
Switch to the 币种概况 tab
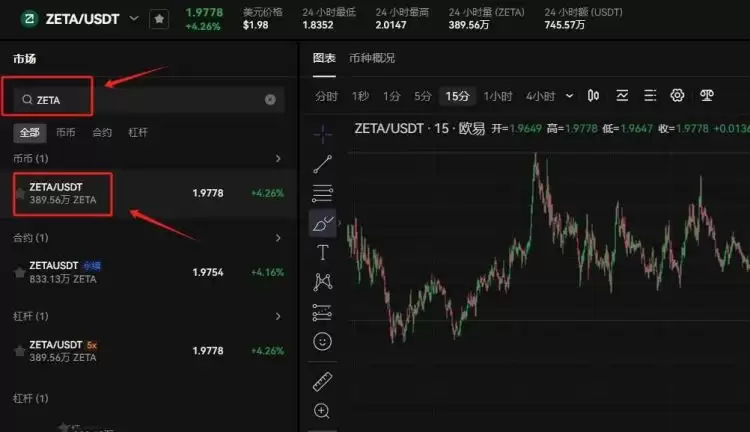pos(372,58)
